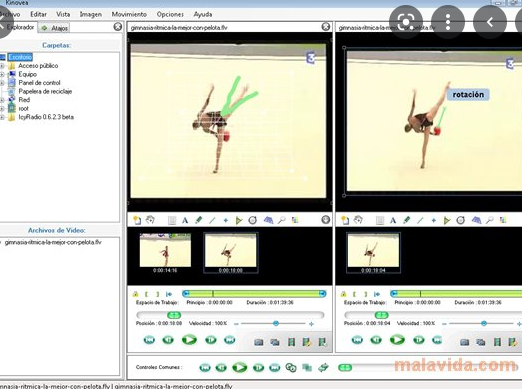
Task: Open the Movimiento menu
Action: click(129, 14)
